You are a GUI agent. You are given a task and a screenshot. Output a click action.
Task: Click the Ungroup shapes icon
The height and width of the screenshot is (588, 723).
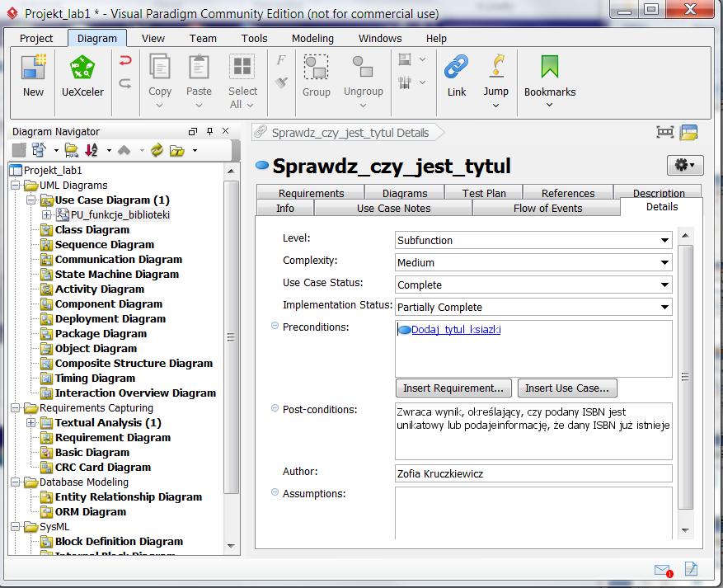tap(363, 67)
